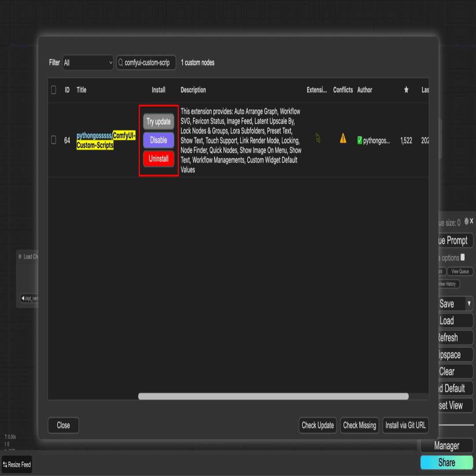Click the Check Missing button

[x=360, y=425]
